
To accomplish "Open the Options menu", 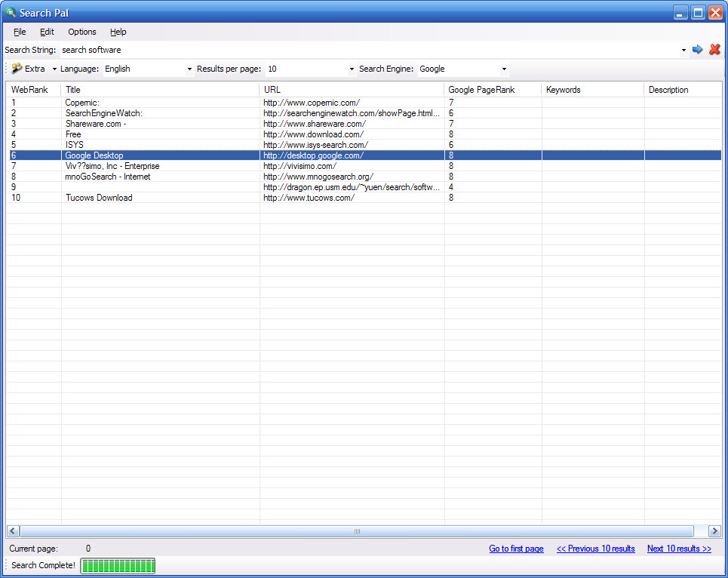I will tap(82, 32).
